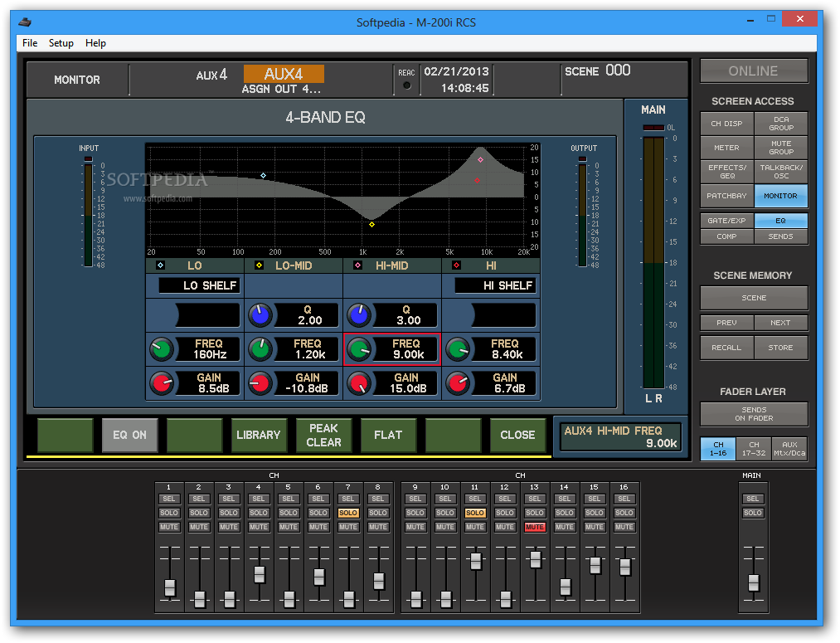Click the MAIN fader handle

coord(753,583)
